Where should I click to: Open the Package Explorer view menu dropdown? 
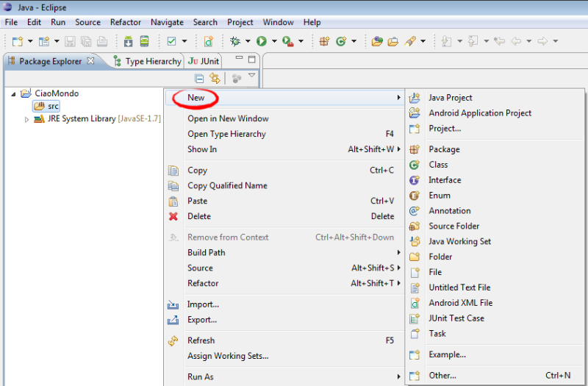tap(252, 76)
